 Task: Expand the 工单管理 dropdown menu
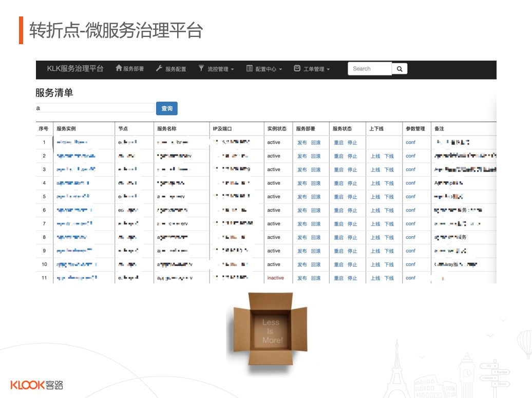click(312, 68)
